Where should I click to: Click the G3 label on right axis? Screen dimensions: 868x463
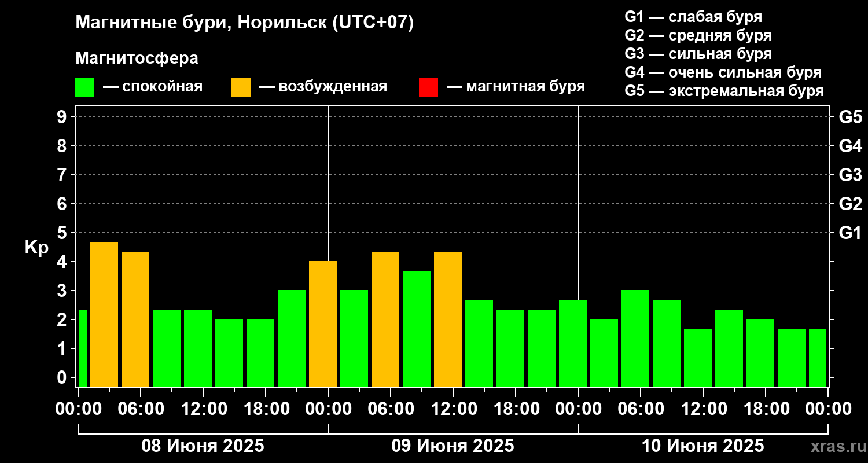(x=850, y=175)
